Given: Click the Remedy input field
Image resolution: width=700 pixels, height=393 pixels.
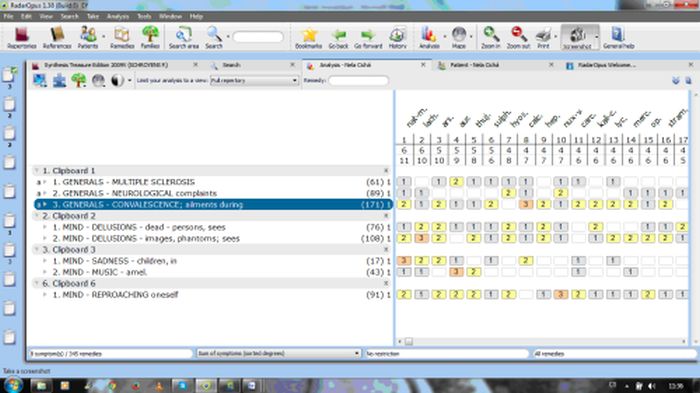Looking at the screenshot, I should pos(358,81).
